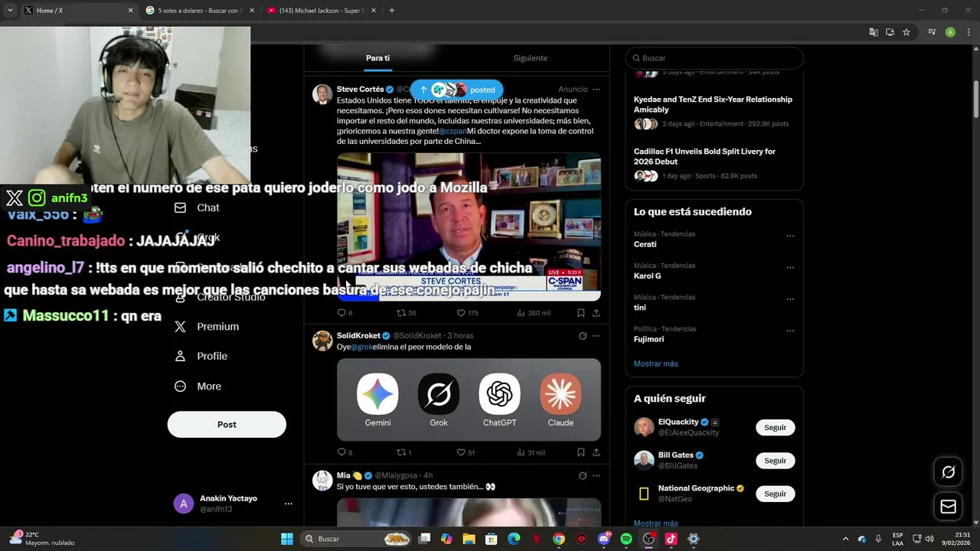The height and width of the screenshot is (551, 980).
Task: Close the 'Home / X' tab
Action: pyautogui.click(x=130, y=11)
